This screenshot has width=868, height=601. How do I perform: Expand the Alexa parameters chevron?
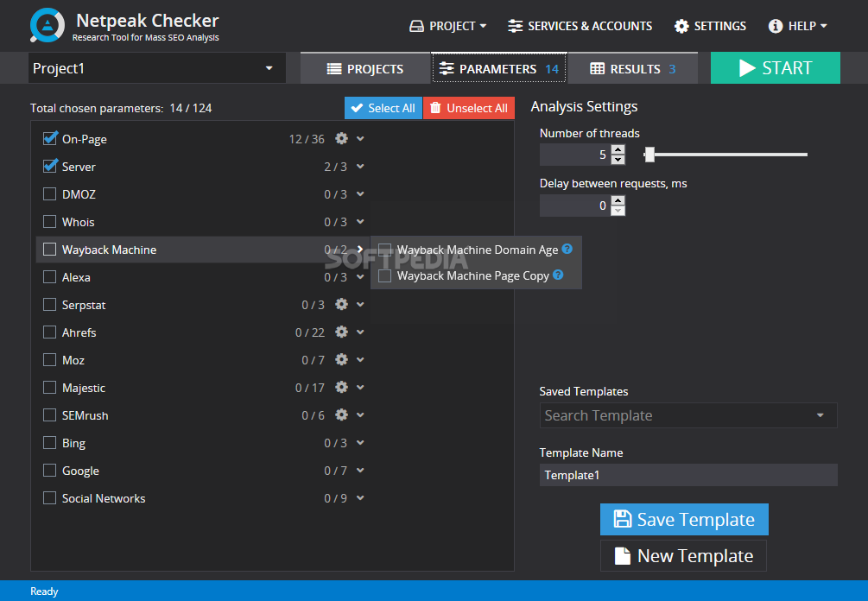[360, 276]
